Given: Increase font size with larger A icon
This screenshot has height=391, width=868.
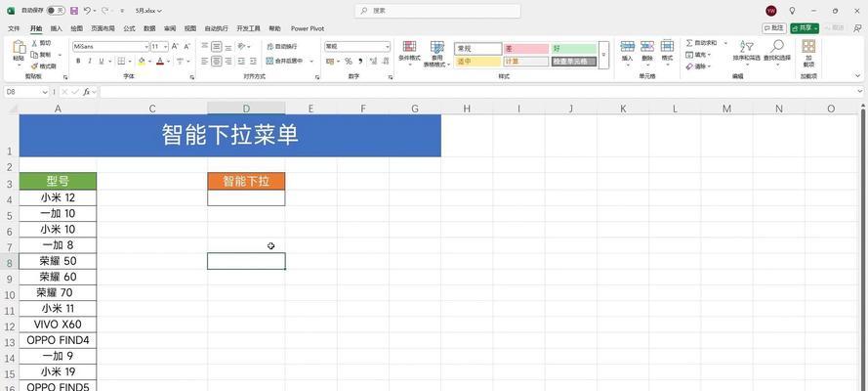Looking at the screenshot, I should (x=175, y=47).
